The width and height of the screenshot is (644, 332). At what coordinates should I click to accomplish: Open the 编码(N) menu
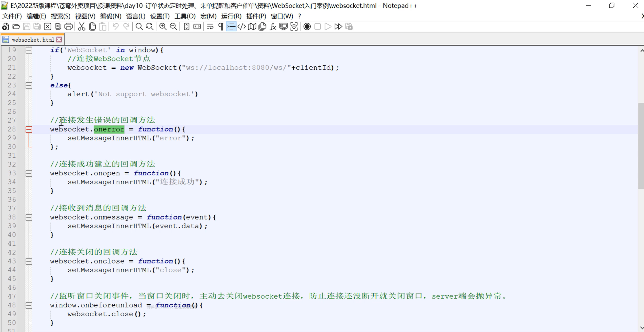pos(110,16)
